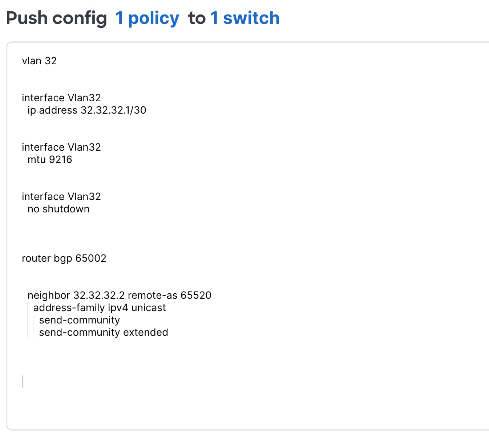Viewport: 489px width, 448px height.
Task: Click the third interface Vlan32 block
Action: coord(61,196)
